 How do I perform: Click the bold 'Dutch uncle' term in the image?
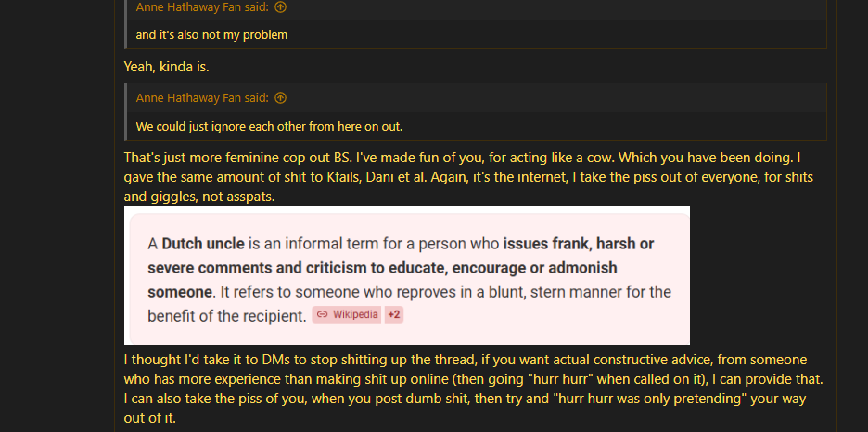(x=203, y=244)
